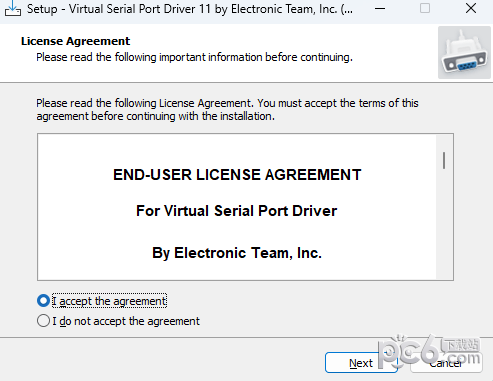Click the Setup window title bar text
Viewport: 493px width, 381px height.
click(x=190, y=9)
